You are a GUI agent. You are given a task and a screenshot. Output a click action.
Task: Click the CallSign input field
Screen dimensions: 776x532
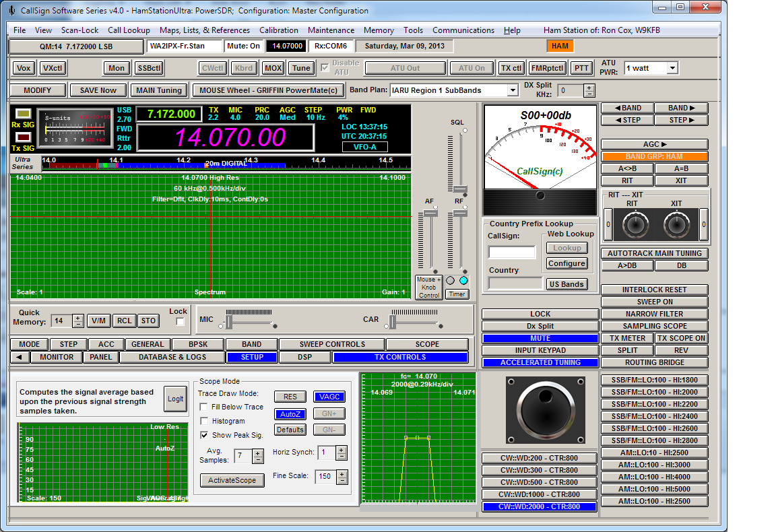click(x=512, y=253)
